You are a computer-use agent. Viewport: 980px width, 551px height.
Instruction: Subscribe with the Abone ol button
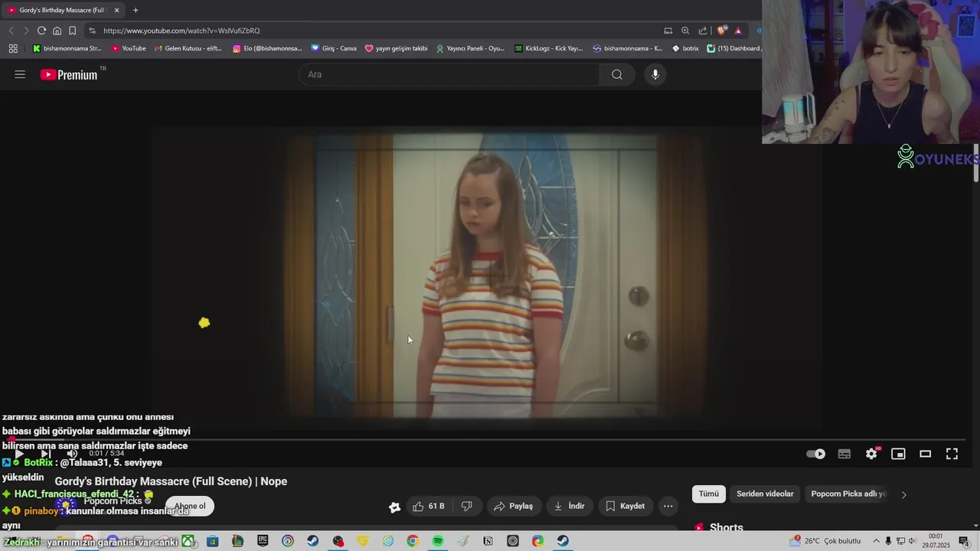click(x=190, y=506)
